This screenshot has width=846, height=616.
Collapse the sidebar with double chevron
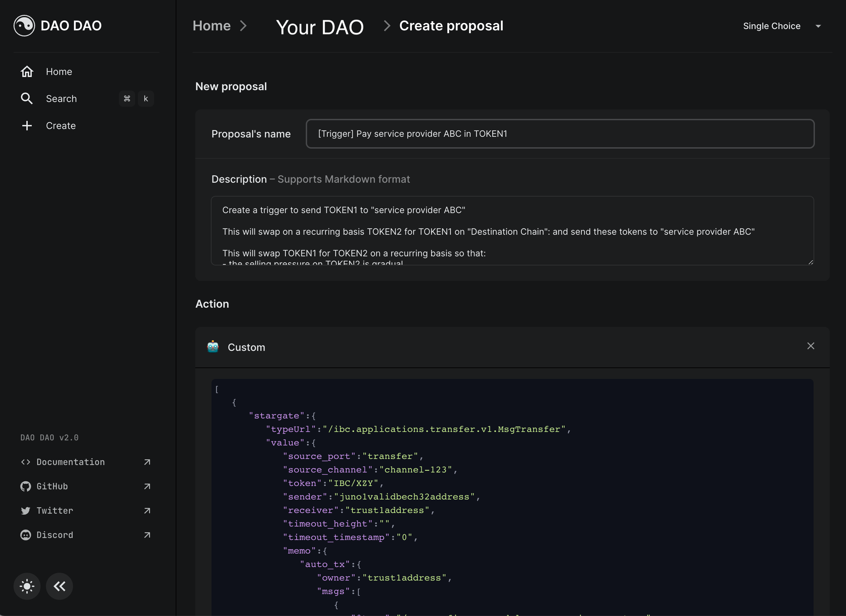[59, 586]
